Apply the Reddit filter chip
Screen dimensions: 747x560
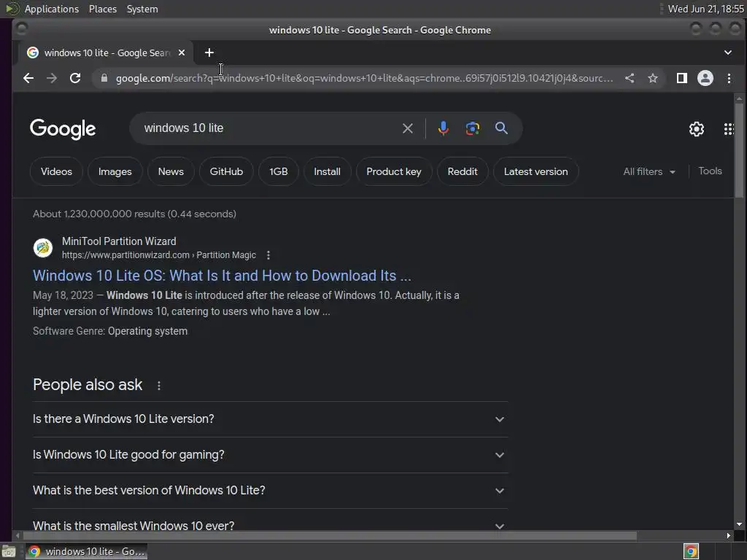[x=462, y=171]
